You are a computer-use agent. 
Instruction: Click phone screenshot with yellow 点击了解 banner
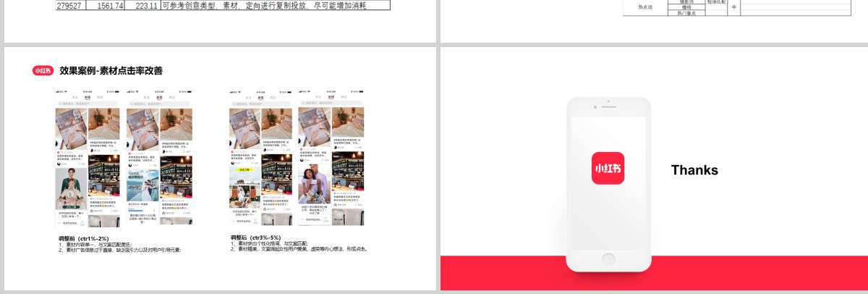[x=261, y=158]
